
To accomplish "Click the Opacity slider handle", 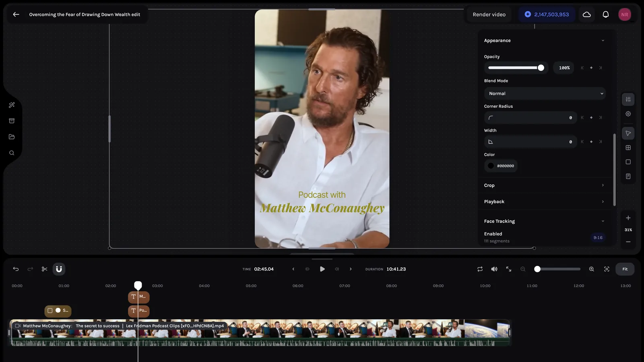I will (x=541, y=68).
